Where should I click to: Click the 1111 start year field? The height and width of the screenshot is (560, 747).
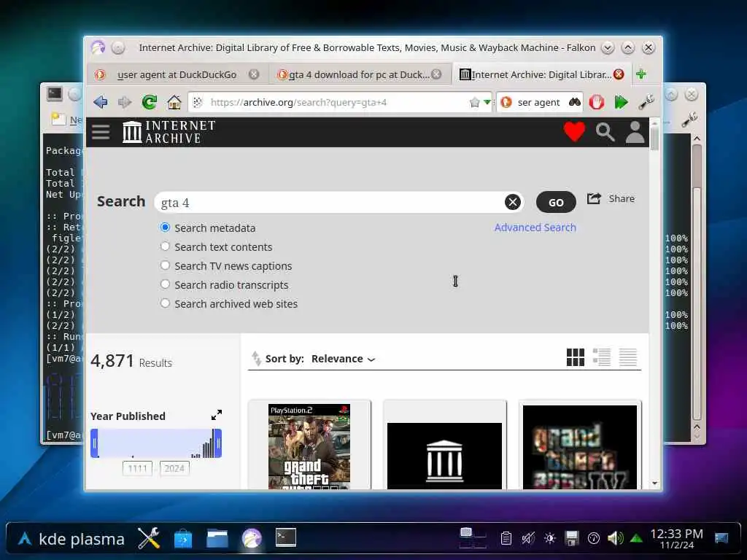click(x=137, y=469)
